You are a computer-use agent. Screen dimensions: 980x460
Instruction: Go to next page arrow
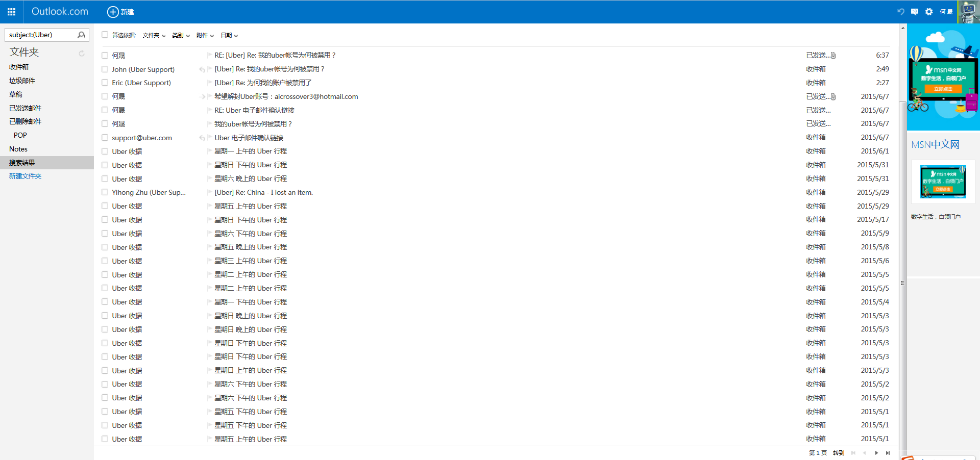(876, 453)
